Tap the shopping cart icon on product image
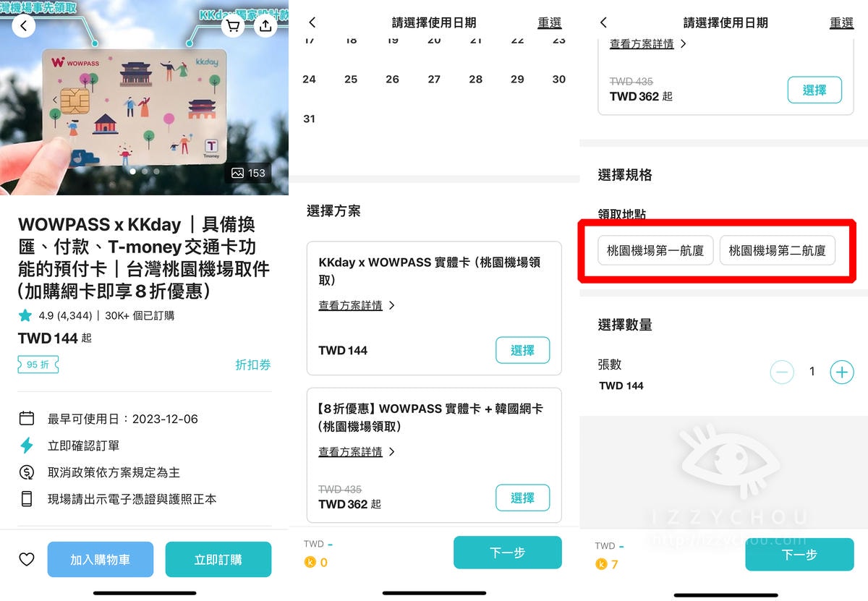 tap(232, 26)
